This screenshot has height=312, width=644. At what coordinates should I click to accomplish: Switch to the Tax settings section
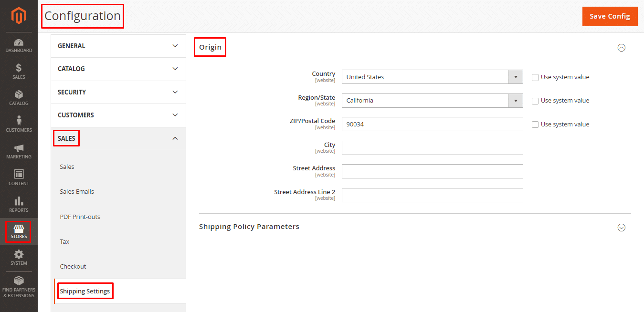click(x=64, y=241)
